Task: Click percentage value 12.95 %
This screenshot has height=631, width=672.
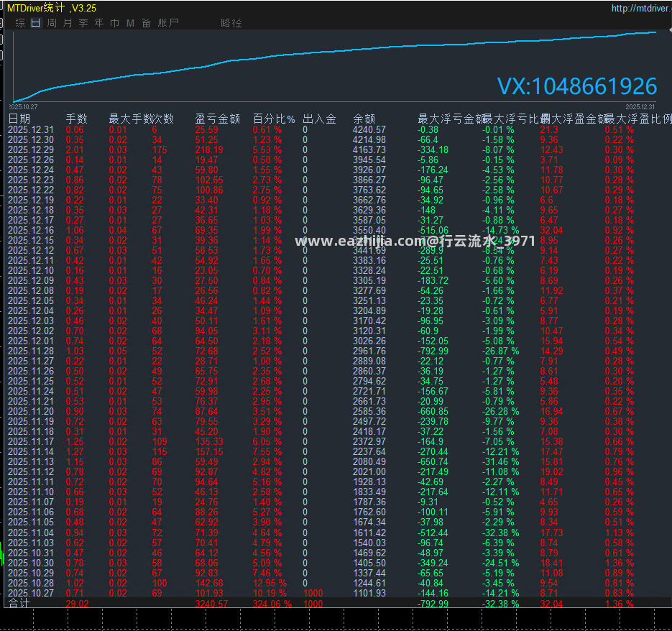Action: click(270, 584)
